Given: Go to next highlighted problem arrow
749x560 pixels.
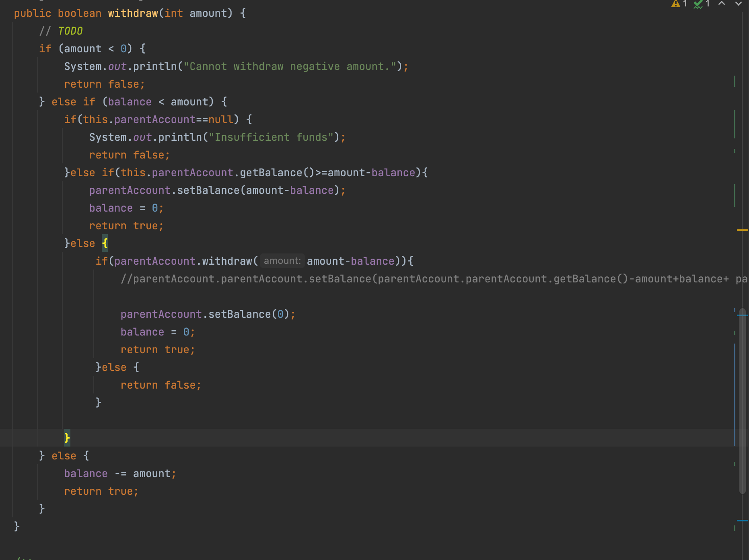Looking at the screenshot, I should tap(739, 4).
